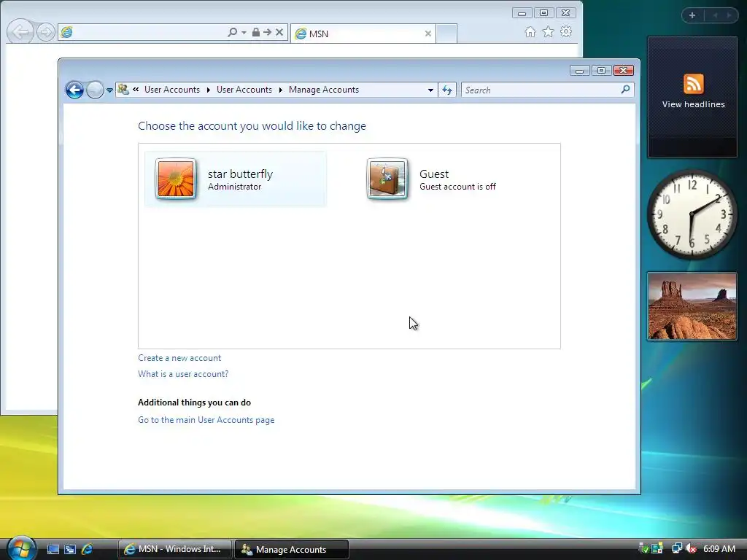Open the Tools gear in Internet Explorer
This screenshot has width=747, height=560.
[566, 32]
